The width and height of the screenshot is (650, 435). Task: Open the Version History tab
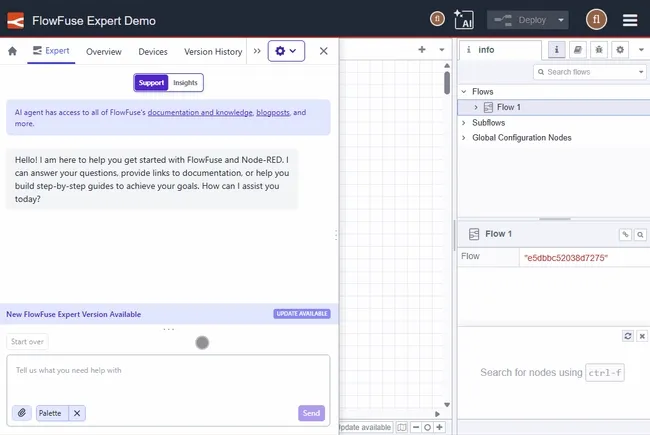pos(213,51)
